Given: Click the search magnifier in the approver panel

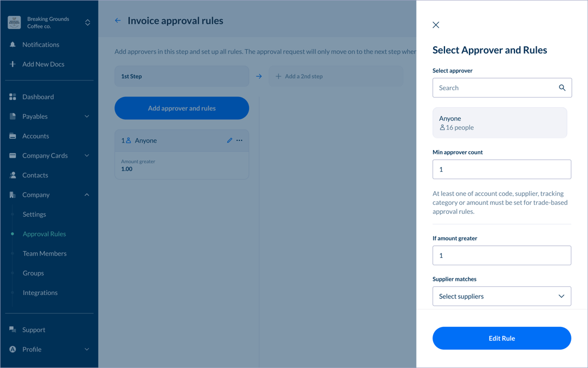Looking at the screenshot, I should pos(562,87).
